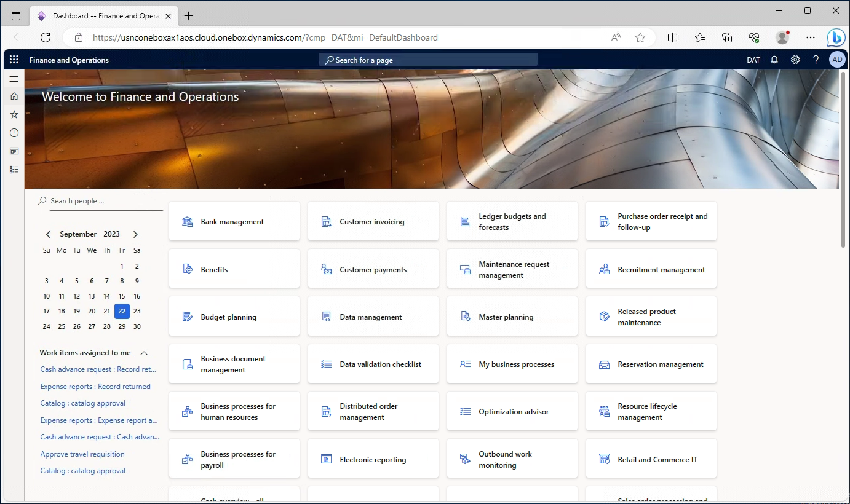Open Business processes for payroll tile
850x504 pixels.
tap(234, 459)
